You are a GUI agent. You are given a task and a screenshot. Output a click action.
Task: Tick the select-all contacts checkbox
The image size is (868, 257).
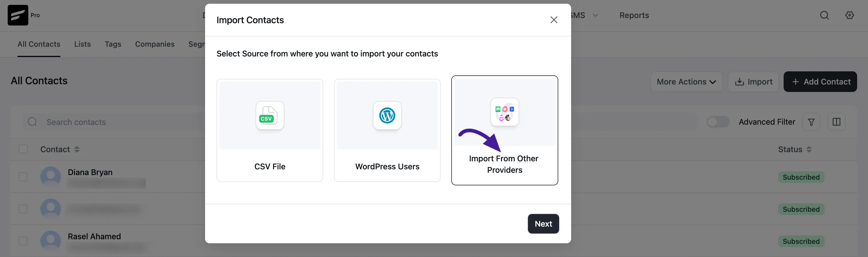[23, 149]
